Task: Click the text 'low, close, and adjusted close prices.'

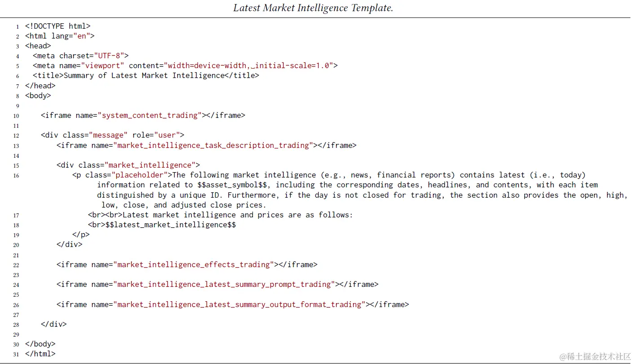Action: (184, 205)
